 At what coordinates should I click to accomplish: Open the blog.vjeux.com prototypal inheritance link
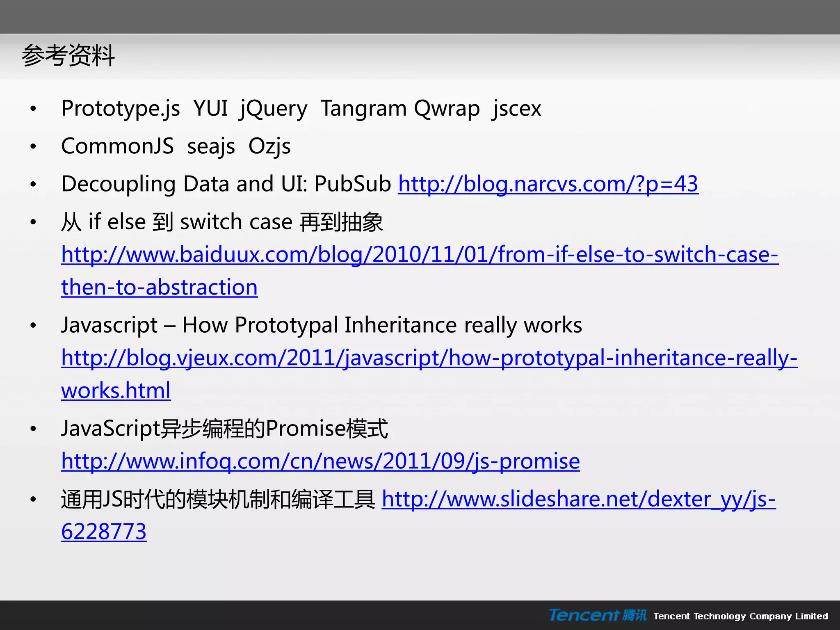pos(429,358)
